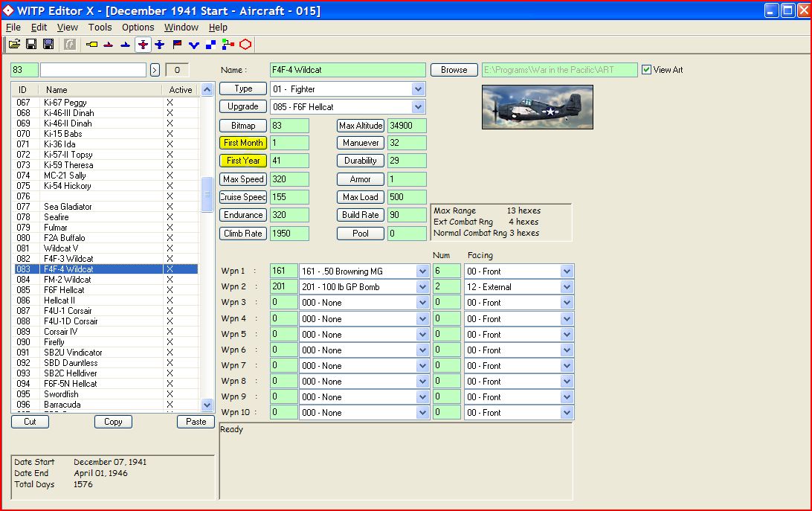Click the blue chevron toolbar icon
Screen dimensions: 812x511
194,45
